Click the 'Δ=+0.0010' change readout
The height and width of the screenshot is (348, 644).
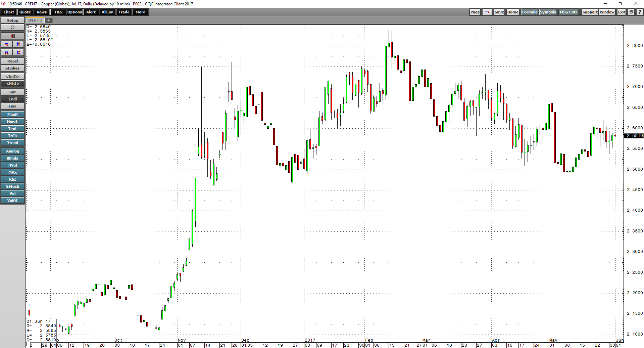click(39, 44)
